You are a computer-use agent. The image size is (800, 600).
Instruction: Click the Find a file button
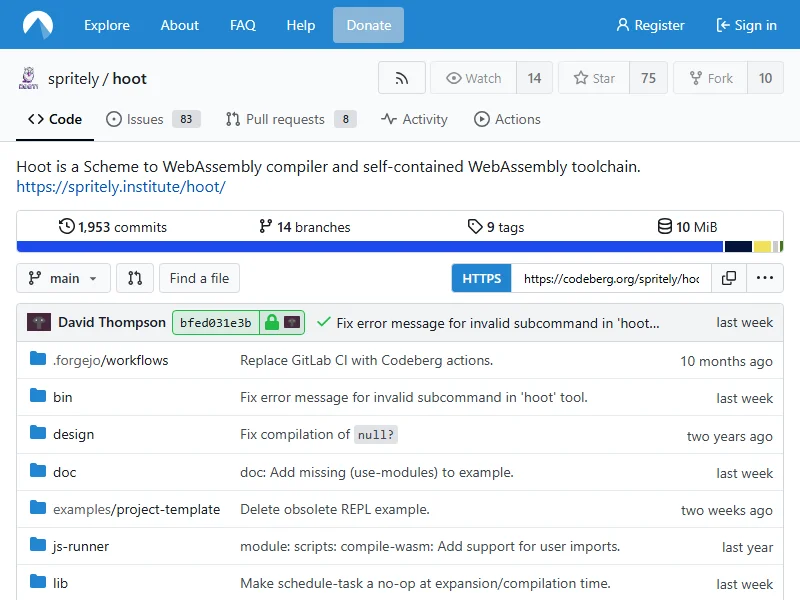coord(199,278)
